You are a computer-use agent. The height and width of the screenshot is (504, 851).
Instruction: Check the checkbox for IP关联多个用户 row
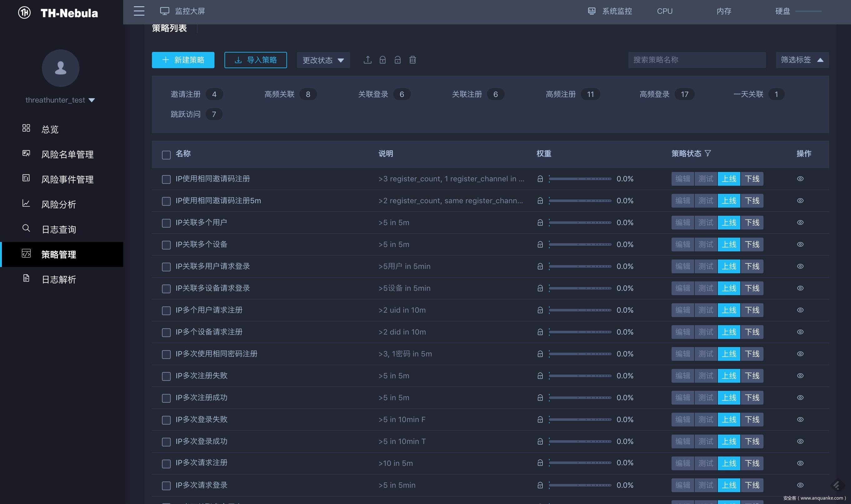pos(166,223)
